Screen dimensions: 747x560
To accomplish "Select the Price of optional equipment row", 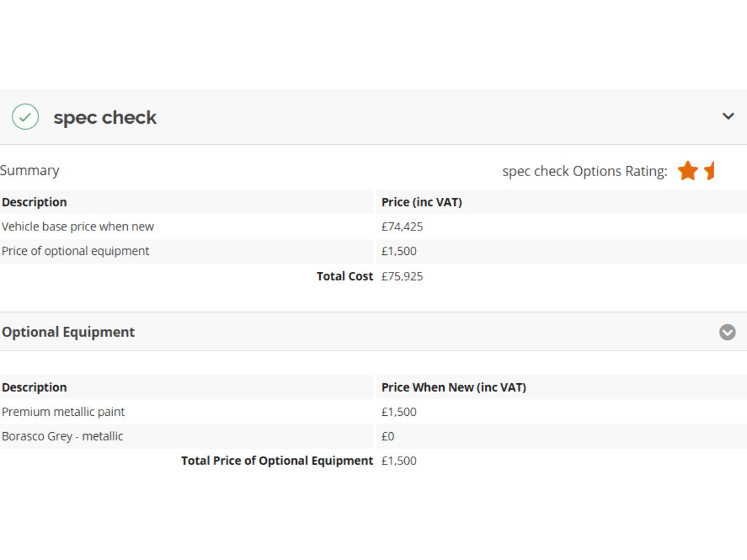I will coord(75,251).
